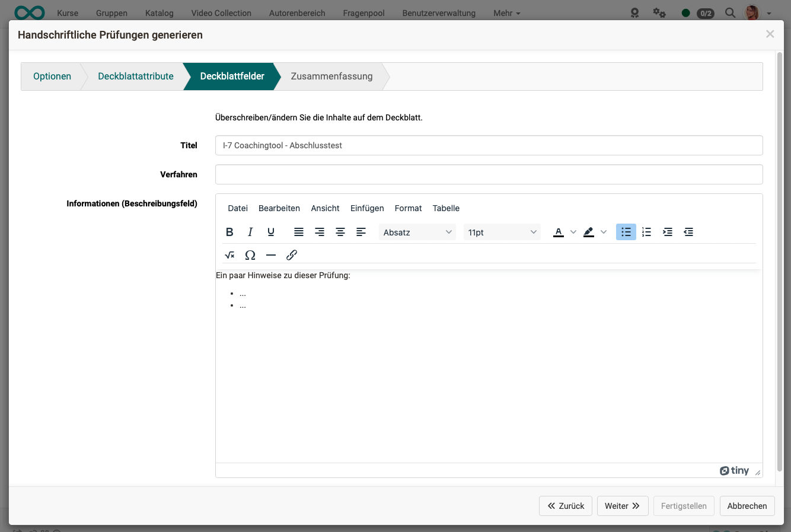The image size is (791, 532).
Task: Click the Abbrechen button
Action: (747, 506)
